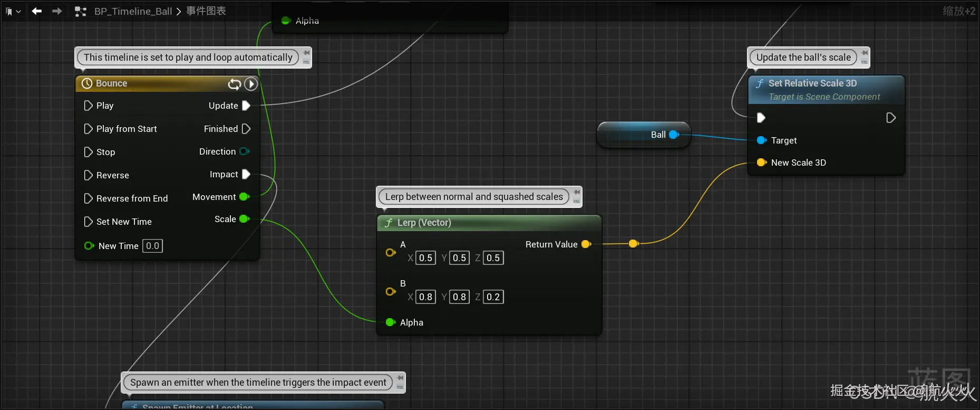Click the Lerp A vector input pin
The width and height of the screenshot is (980, 410).
point(391,252)
